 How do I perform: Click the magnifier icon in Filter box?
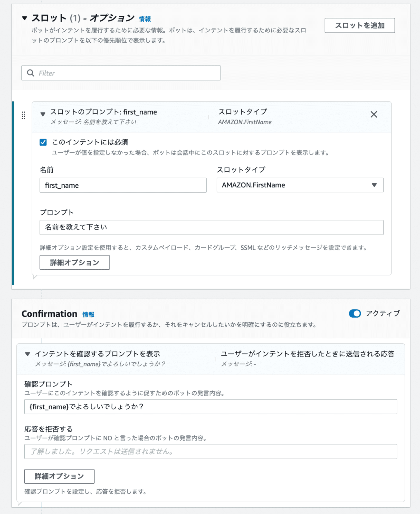pyautogui.click(x=31, y=73)
